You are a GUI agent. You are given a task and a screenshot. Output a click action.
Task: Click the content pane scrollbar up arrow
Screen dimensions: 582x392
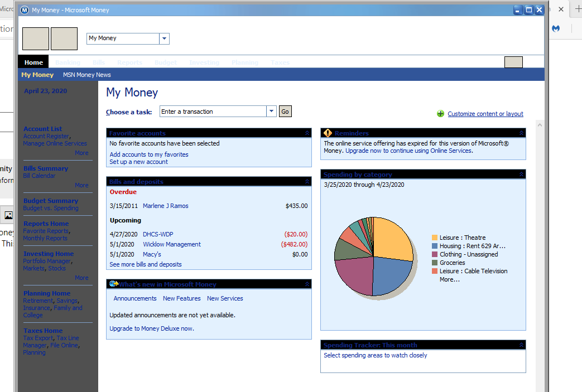[x=540, y=125]
